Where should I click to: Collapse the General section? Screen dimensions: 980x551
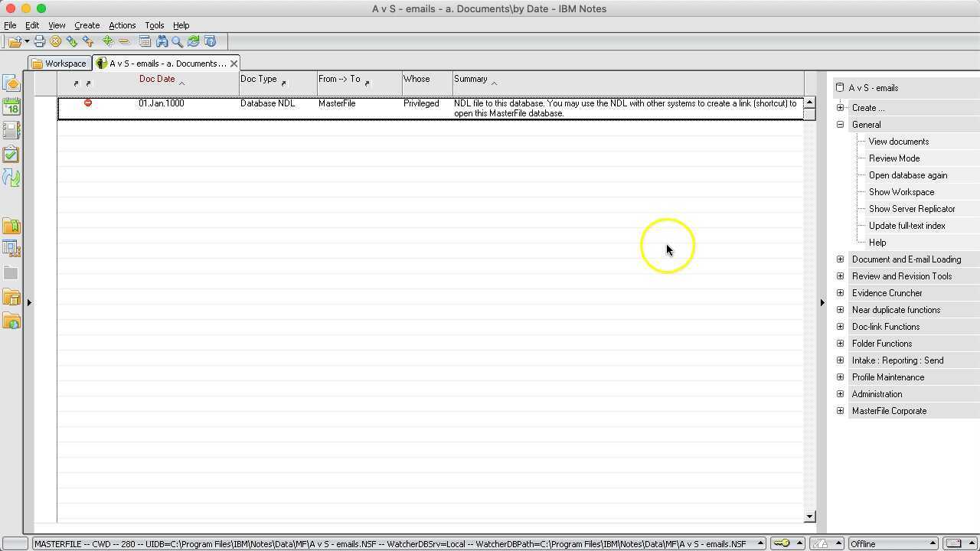(840, 125)
